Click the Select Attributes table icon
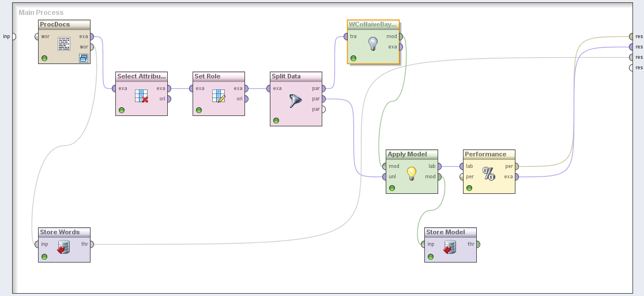 141,96
